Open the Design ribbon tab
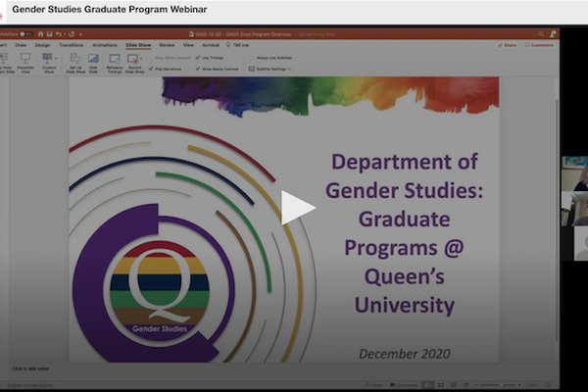 [42, 45]
